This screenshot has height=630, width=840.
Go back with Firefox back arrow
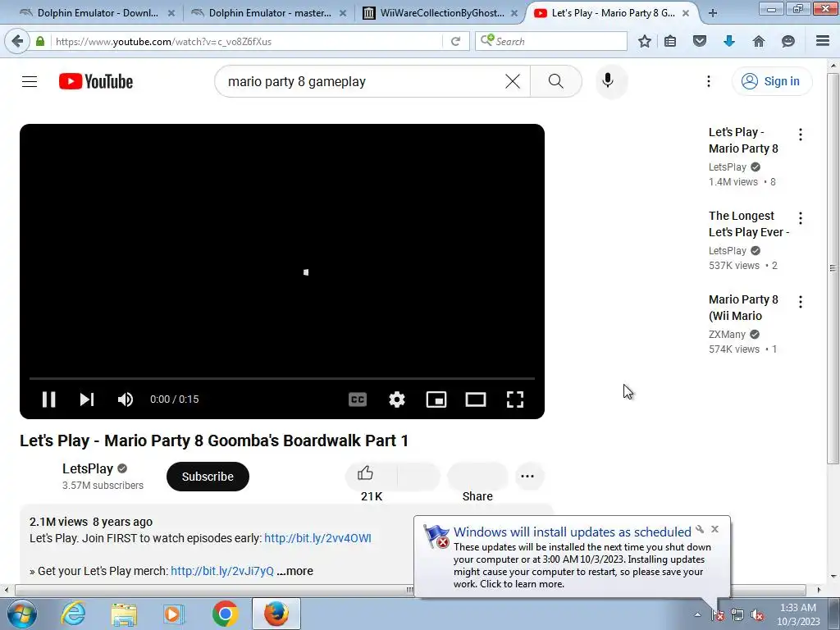click(17, 41)
